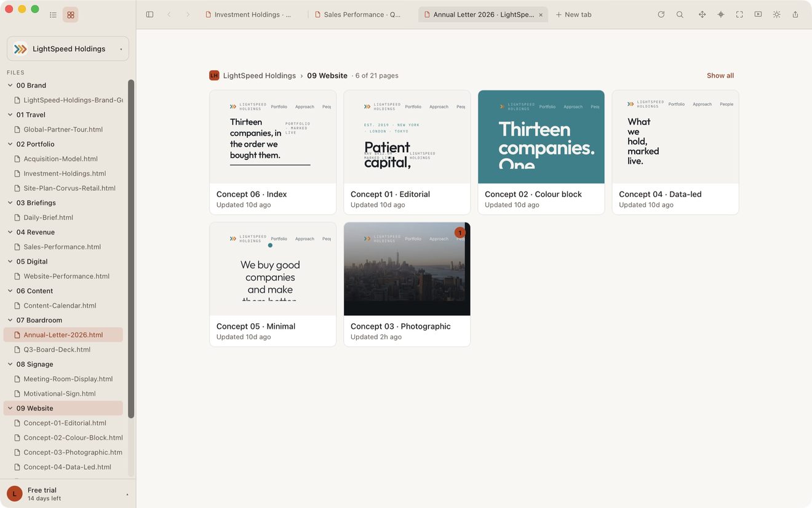The image size is (812, 508).
Task: Select the grid view icon
Action: click(x=71, y=15)
